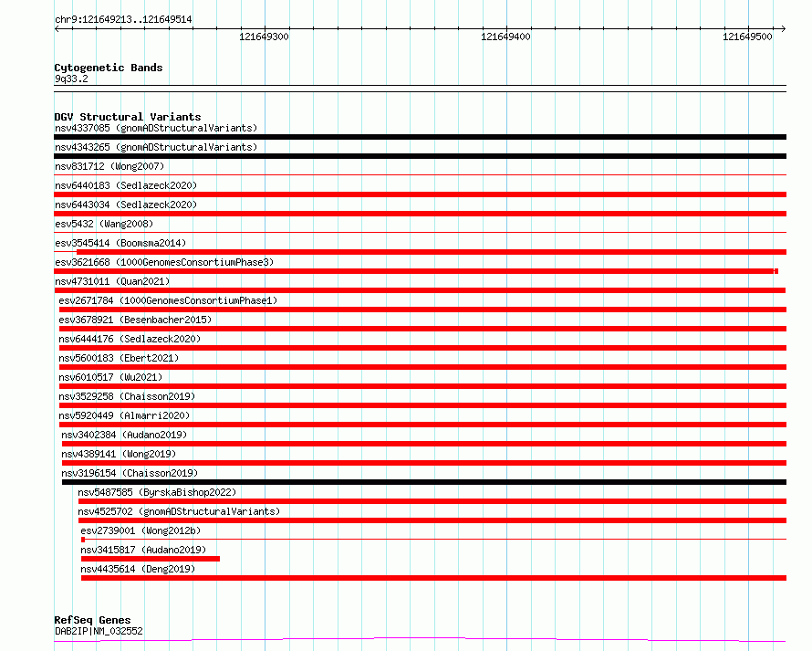Click esv3621668 1000GenomesConsortiumPhase3 label
The height and width of the screenshot is (651, 812).
click(x=164, y=262)
